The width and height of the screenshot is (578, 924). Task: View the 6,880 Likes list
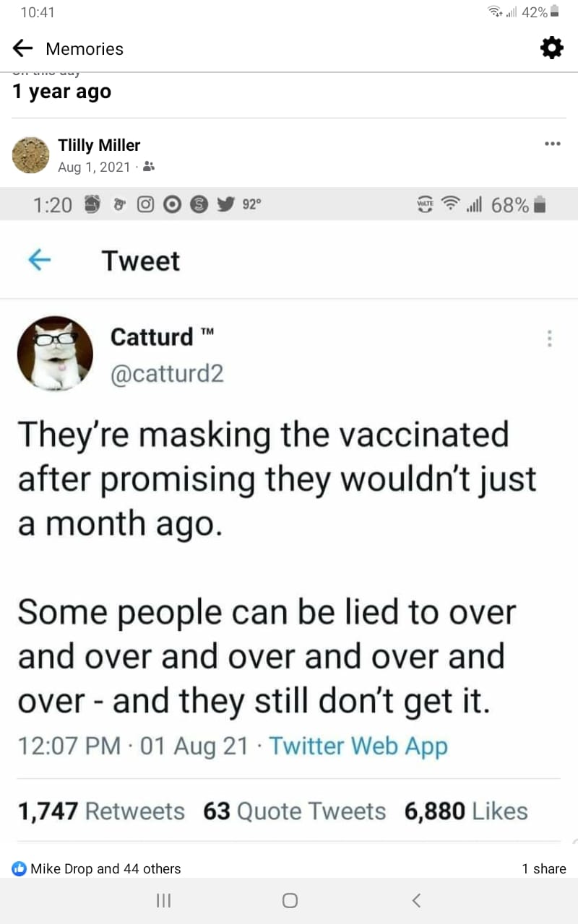click(466, 811)
